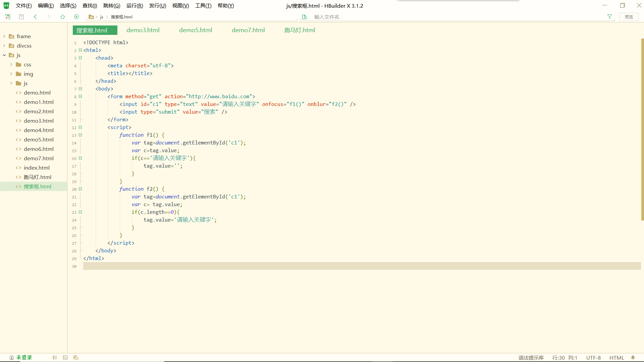Viewport: 644px width, 362px height.
Task: Click the filter funnel icon
Action: (x=609, y=17)
